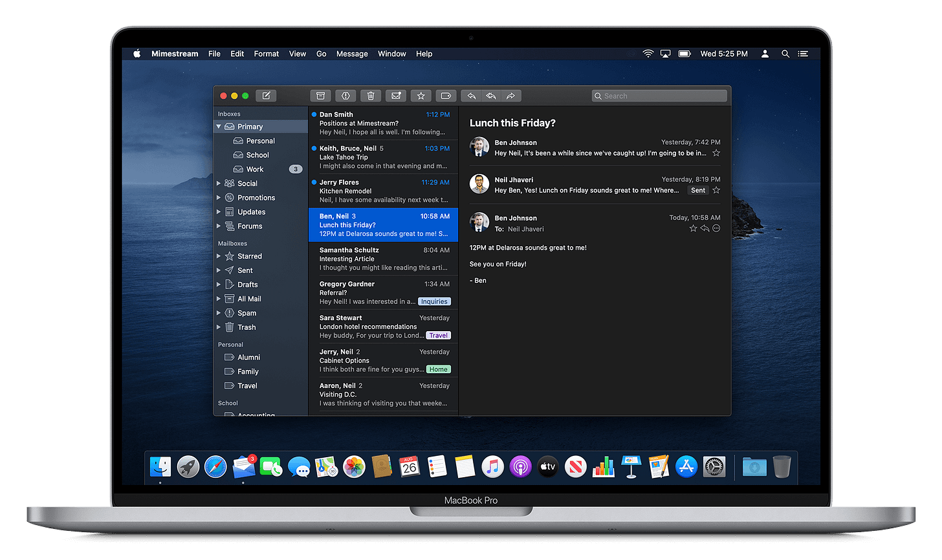Select the Alumni label under Personal
Image resolution: width=942 pixels, height=560 pixels.
(x=261, y=358)
